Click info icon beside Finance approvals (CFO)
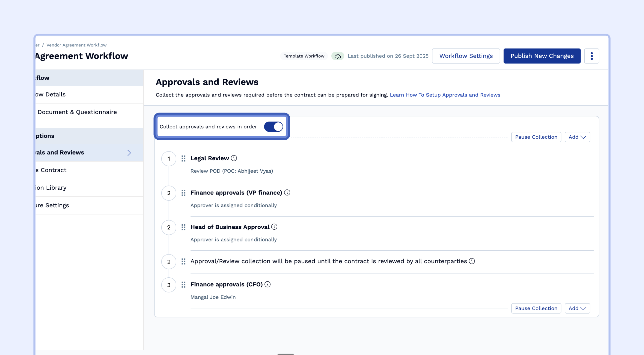 point(267,284)
